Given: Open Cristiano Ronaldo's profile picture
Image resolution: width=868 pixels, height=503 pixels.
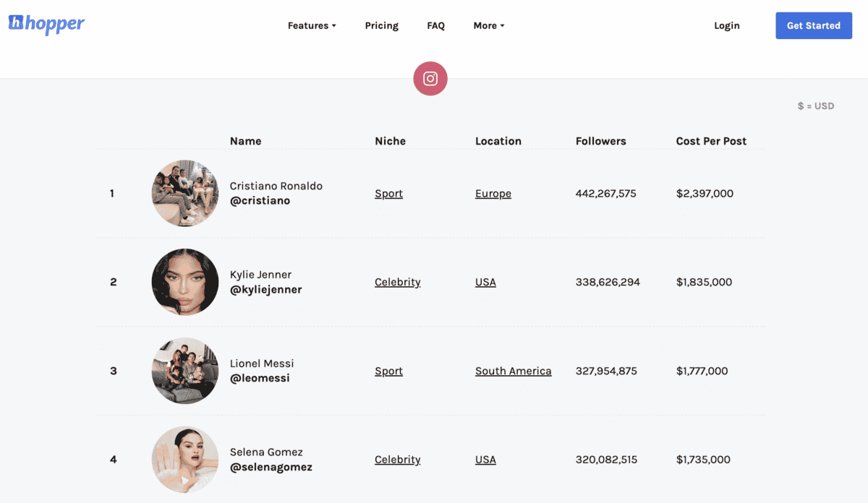Looking at the screenshot, I should pyautogui.click(x=185, y=193).
